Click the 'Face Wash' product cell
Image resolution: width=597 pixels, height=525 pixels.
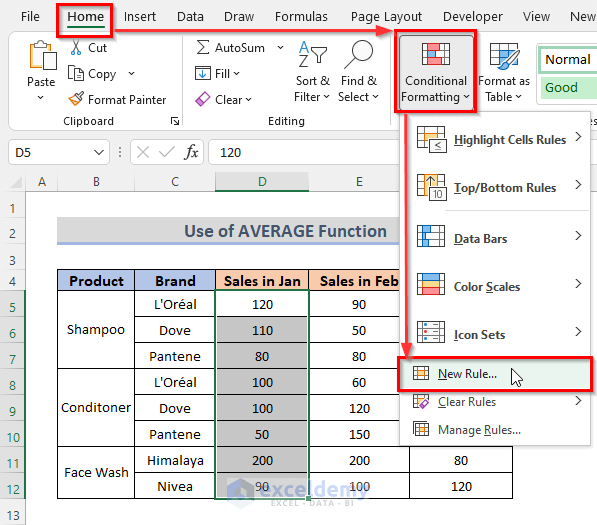96,472
